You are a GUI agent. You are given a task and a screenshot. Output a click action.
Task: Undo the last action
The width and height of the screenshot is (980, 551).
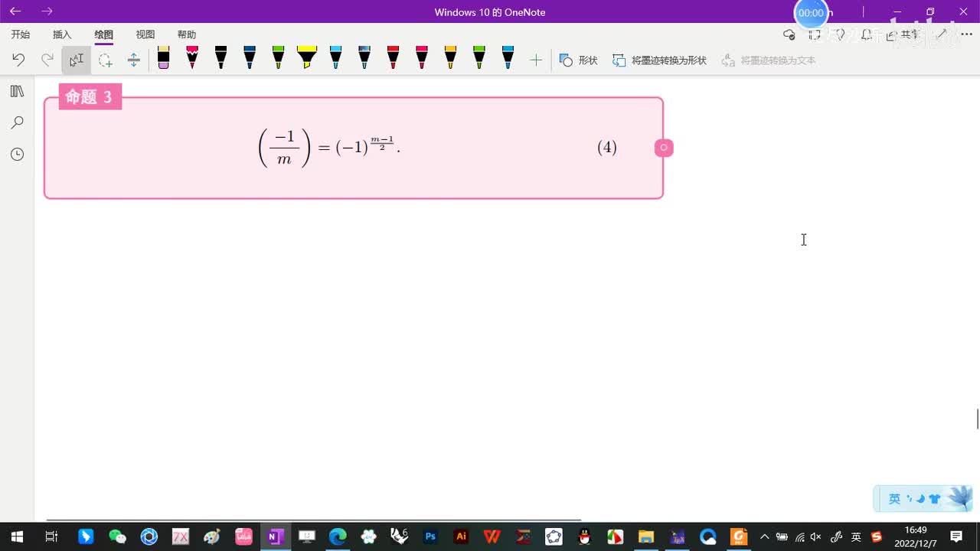tap(18, 60)
